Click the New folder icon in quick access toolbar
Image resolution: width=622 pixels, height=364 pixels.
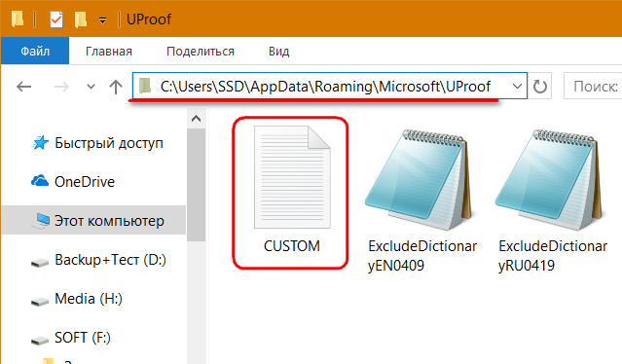click(x=81, y=19)
